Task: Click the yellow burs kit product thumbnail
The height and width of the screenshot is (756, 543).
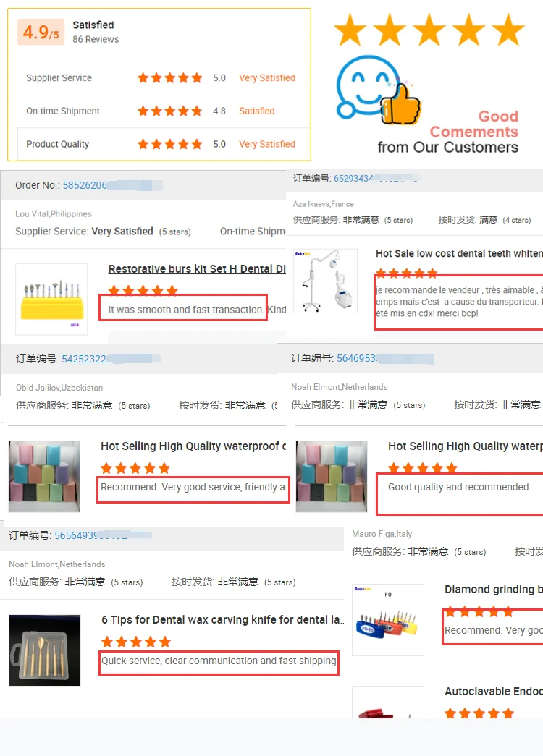Action: click(51, 299)
